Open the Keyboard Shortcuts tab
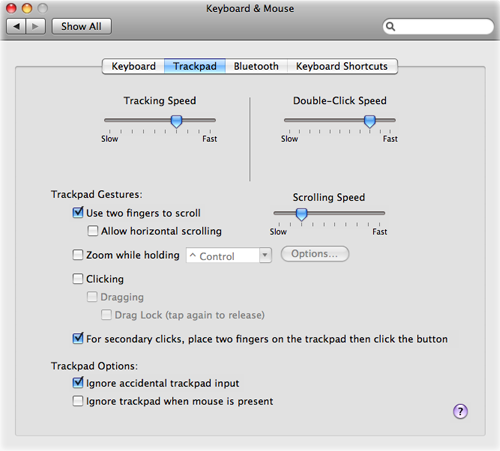 click(x=342, y=66)
